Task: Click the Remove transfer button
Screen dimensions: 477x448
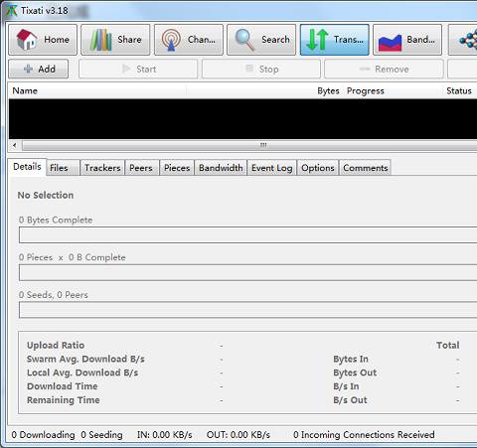Action: point(384,69)
